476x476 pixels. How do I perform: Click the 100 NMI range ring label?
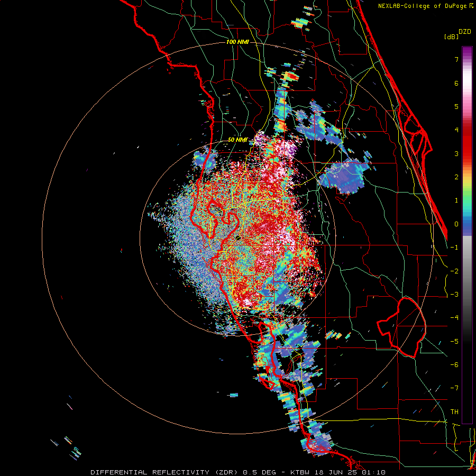(237, 42)
